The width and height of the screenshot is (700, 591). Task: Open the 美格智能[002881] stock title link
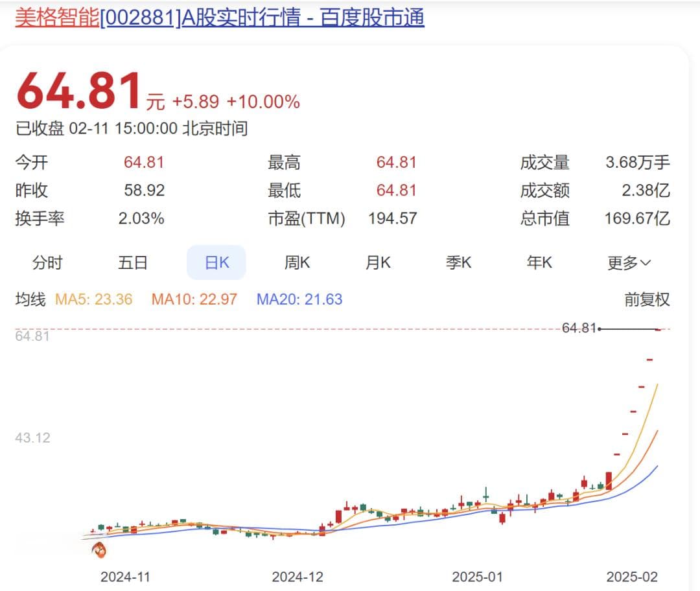click(219, 18)
